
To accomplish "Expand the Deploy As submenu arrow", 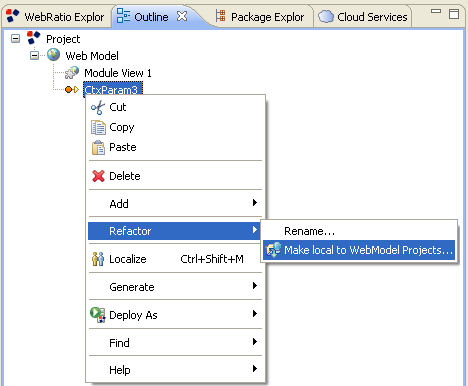I will point(255,314).
